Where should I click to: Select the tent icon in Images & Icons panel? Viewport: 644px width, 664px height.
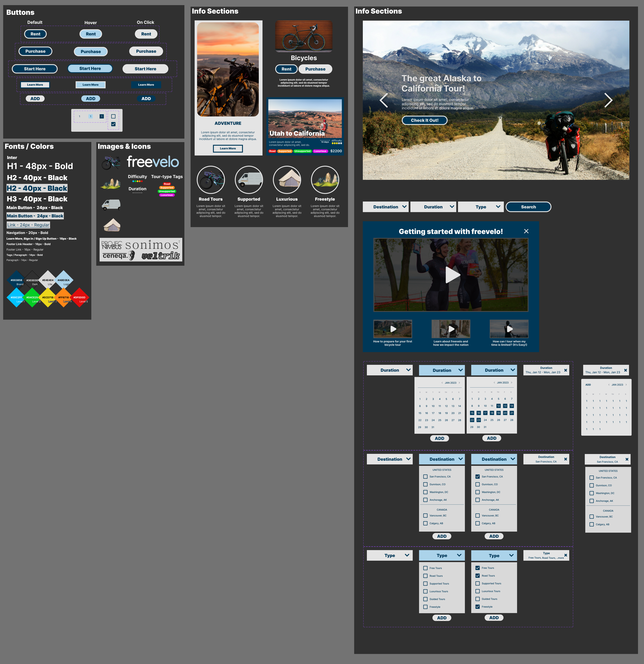(112, 225)
